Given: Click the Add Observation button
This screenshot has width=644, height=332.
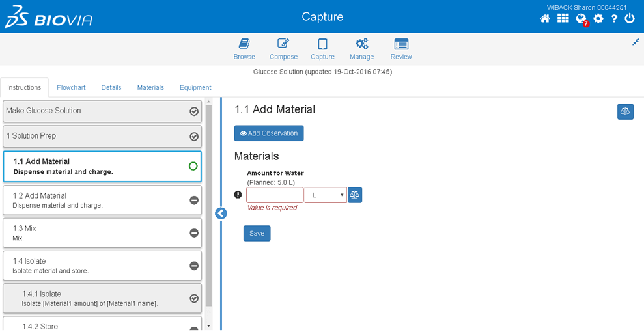Looking at the screenshot, I should tap(269, 133).
